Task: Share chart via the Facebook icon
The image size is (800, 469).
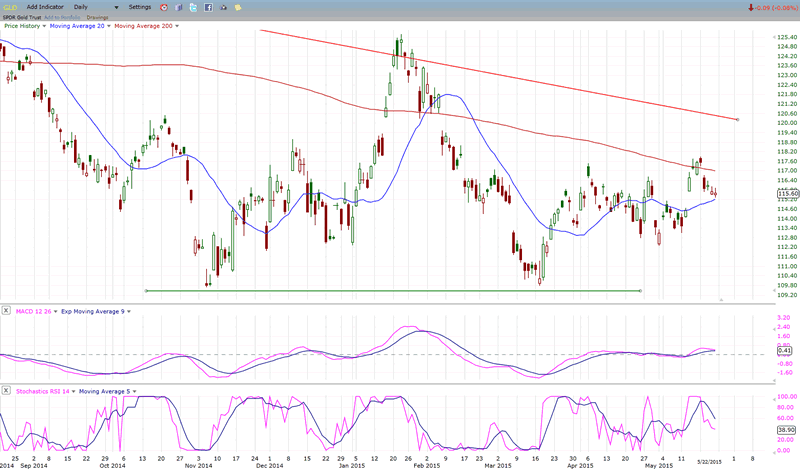Action: [208, 8]
